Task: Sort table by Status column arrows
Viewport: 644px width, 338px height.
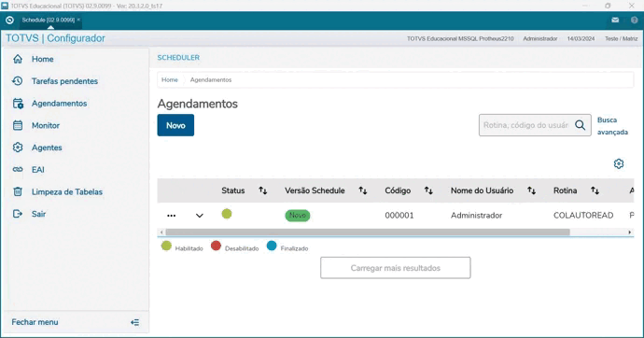Action: (263, 190)
